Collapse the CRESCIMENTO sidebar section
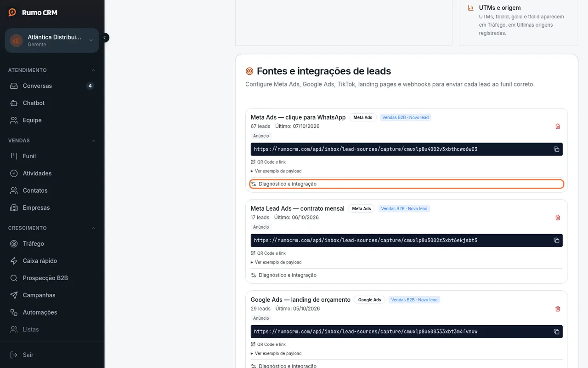Screen dimensions: 588x368 52,228
